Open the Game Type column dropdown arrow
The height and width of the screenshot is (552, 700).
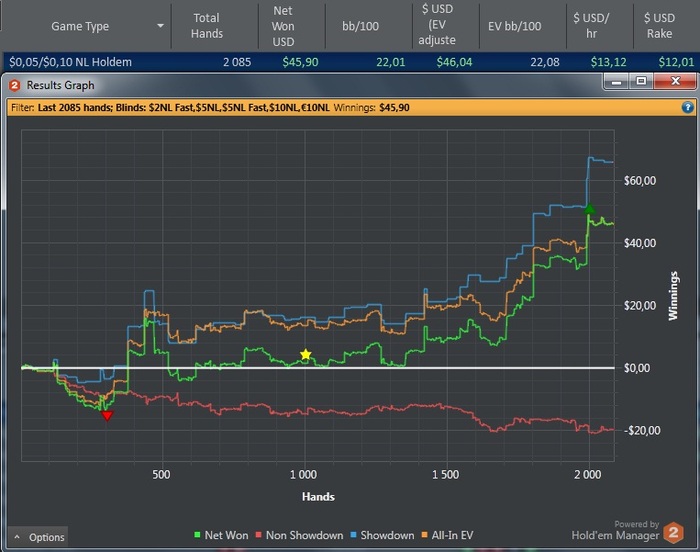click(160, 26)
